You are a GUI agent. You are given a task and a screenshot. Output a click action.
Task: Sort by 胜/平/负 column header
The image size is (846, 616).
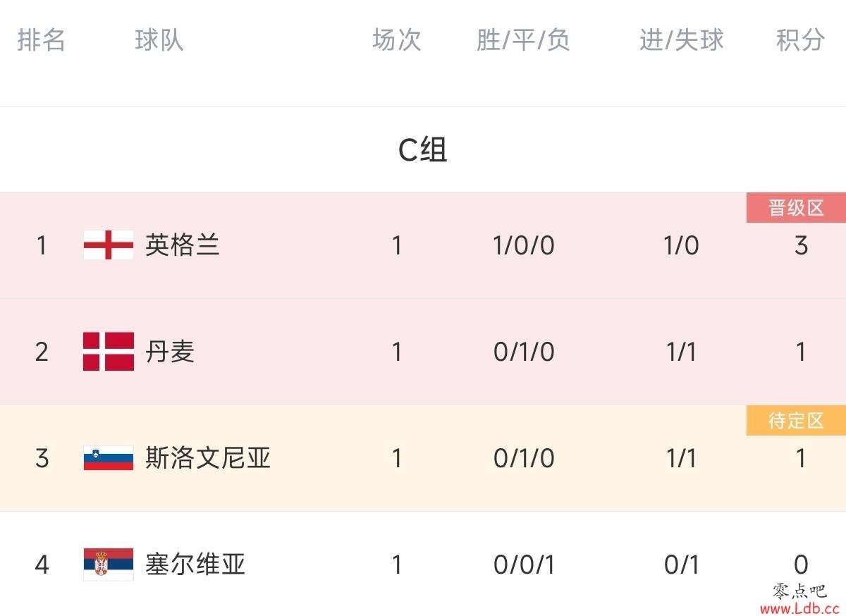click(x=523, y=39)
